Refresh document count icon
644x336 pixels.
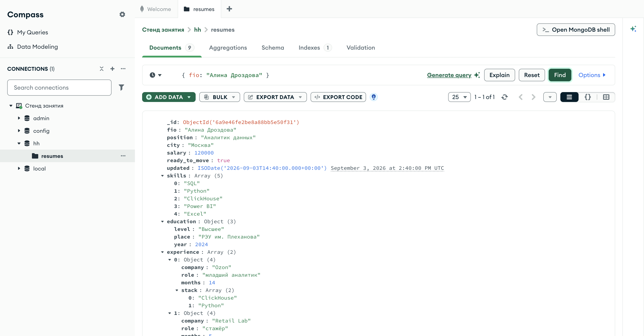(505, 97)
